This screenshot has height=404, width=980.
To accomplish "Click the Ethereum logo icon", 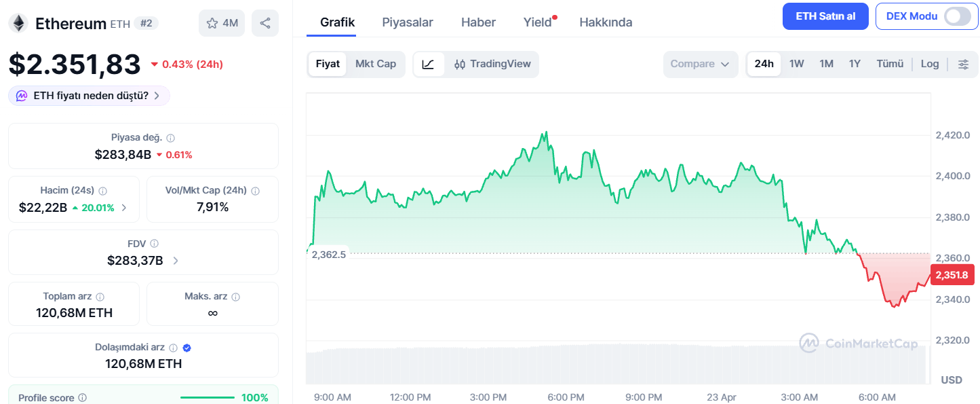I will 19,22.
